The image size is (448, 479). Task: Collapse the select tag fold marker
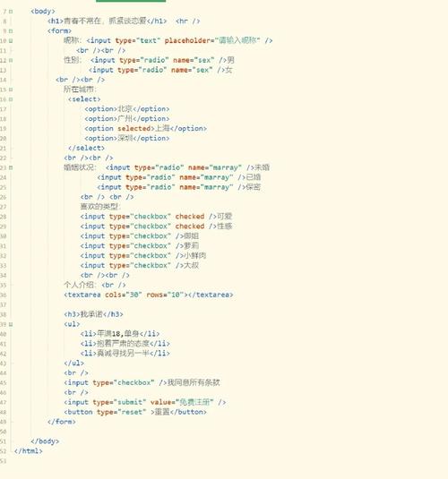tap(11, 99)
